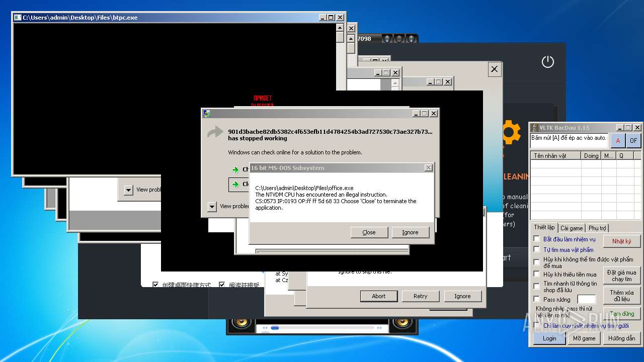Screen dimensions: 644x362
Task: Click the rewind arrows beside the player slider
Action: point(265,328)
